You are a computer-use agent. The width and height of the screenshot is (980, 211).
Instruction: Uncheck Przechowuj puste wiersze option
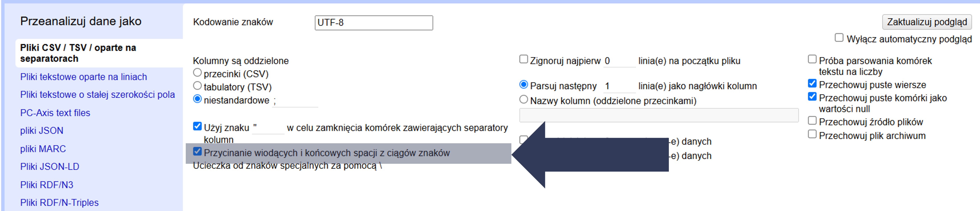point(812,83)
